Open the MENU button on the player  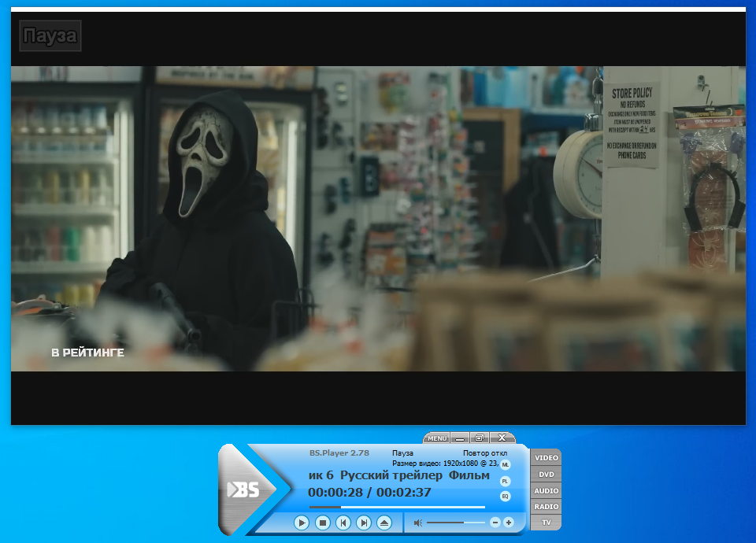(x=437, y=438)
